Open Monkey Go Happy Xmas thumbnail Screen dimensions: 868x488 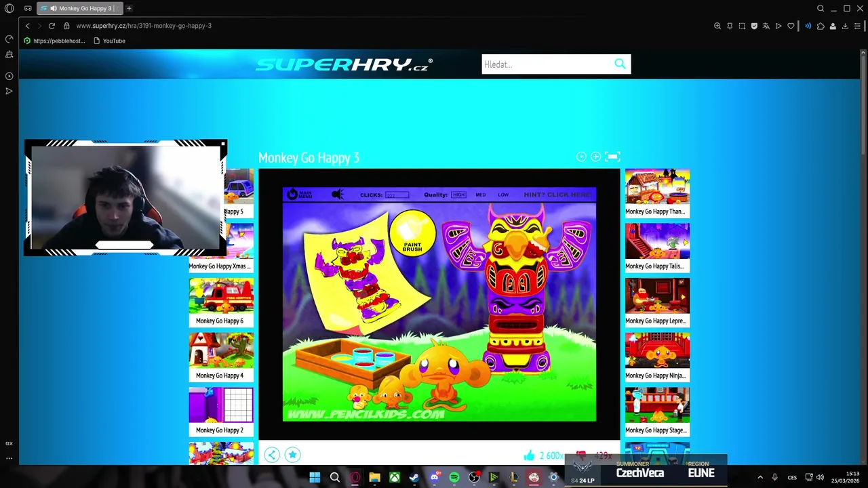point(220,247)
